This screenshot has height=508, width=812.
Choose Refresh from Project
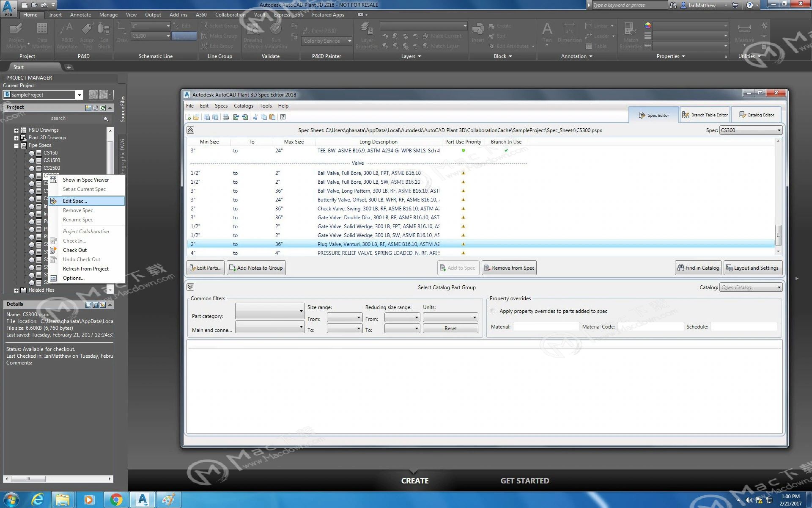tap(87, 269)
